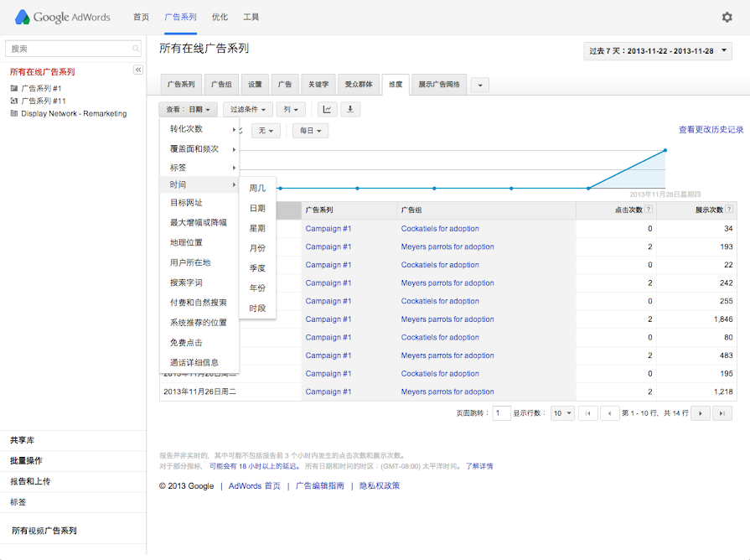750x560 pixels.
Task: Open the 每日 granularity dropdown
Action: pyautogui.click(x=310, y=131)
